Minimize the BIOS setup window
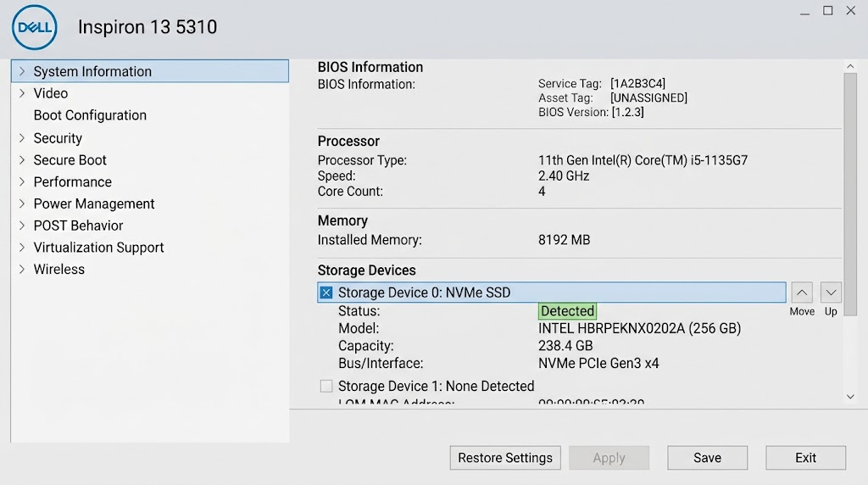The height and width of the screenshot is (485, 868). click(805, 12)
